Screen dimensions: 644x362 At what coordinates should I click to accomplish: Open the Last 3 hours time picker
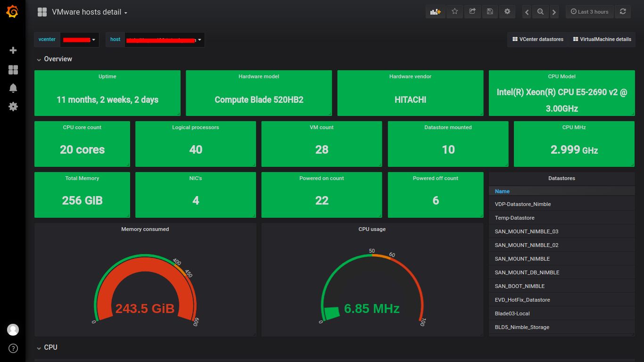589,12
